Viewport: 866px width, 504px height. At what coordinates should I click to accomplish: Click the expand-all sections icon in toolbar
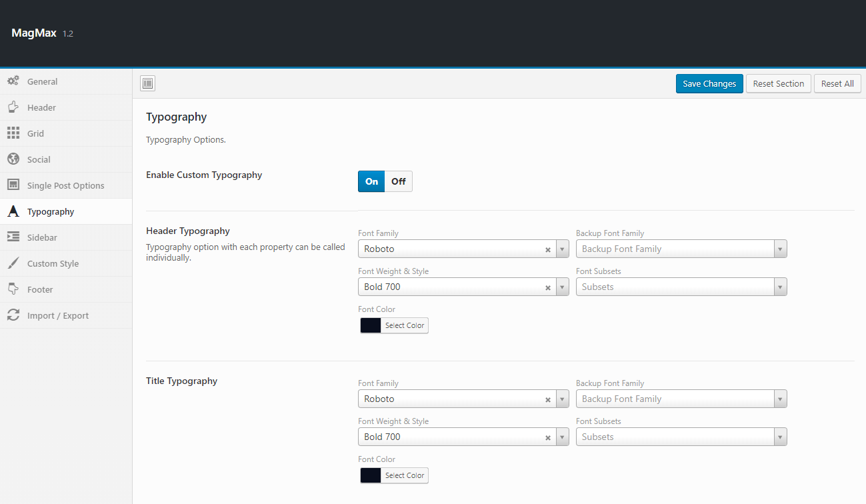(x=148, y=83)
